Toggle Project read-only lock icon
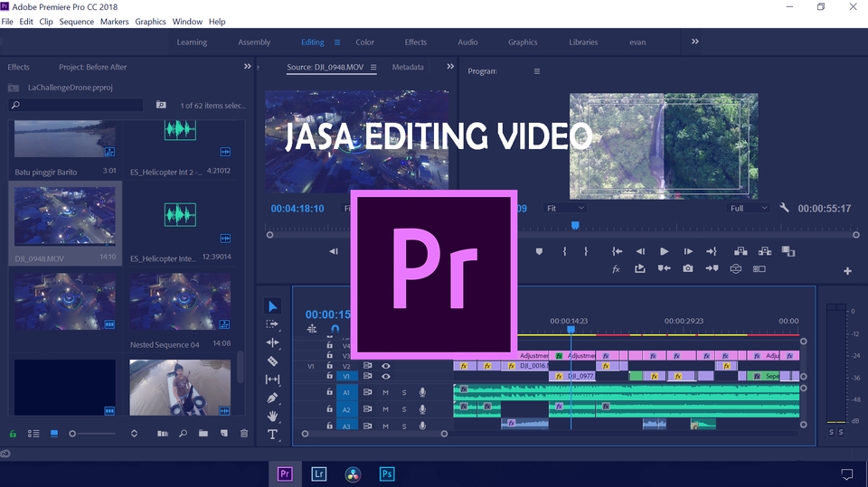Image resolution: width=868 pixels, height=487 pixels. 13,434
